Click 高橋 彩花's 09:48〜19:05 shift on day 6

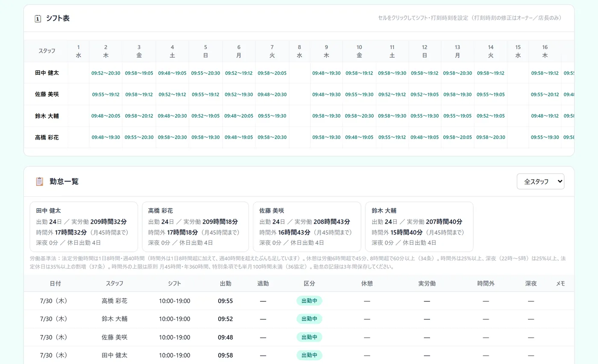(239, 137)
